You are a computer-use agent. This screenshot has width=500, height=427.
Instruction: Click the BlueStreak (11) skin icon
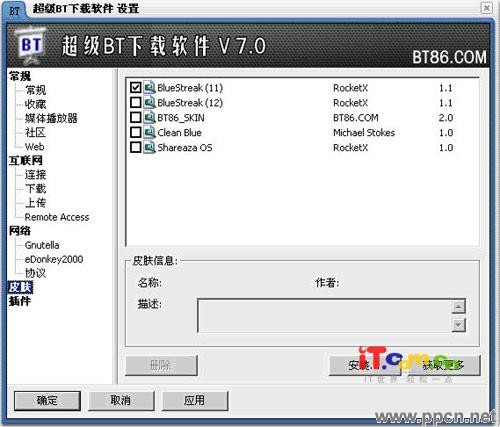[x=150, y=88]
